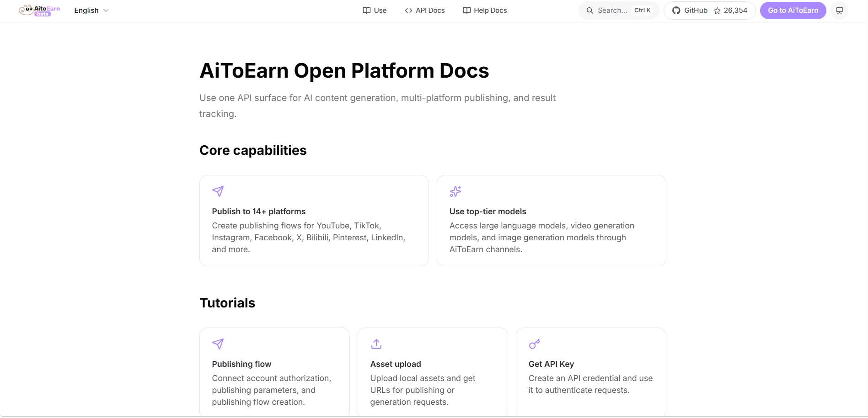Click the paper plane icon in Publish to 14+ platforms card

click(218, 191)
